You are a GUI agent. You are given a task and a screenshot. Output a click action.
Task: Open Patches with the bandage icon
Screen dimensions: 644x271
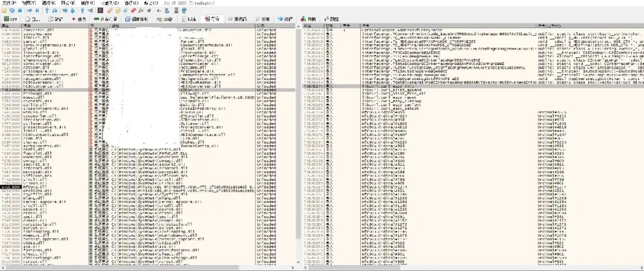point(110,10)
